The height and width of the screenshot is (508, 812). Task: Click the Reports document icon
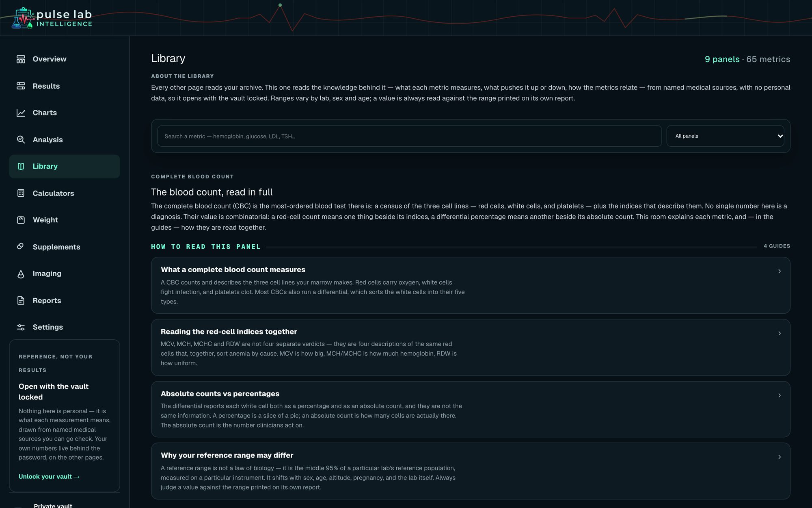pyautogui.click(x=21, y=301)
